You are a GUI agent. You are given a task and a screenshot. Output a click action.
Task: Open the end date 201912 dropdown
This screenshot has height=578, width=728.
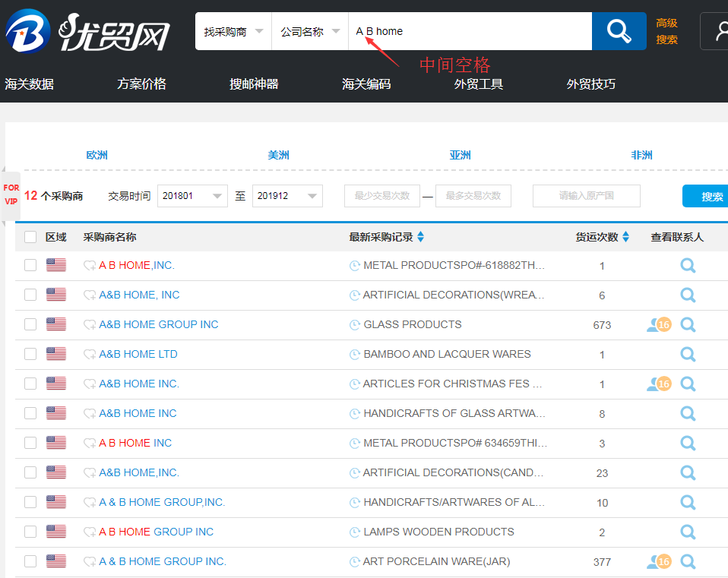click(x=287, y=196)
